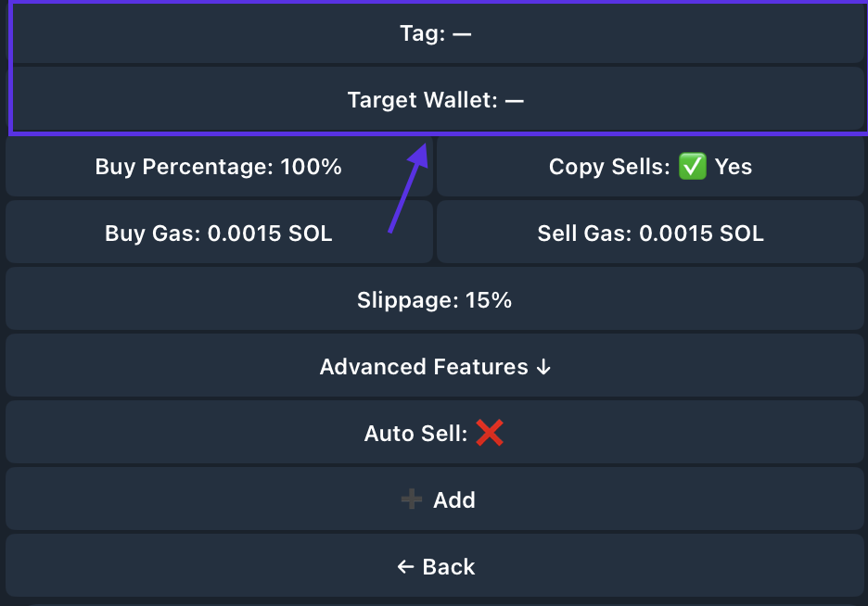Edit the Sell Gas amount
The width and height of the screenshot is (868, 606).
[x=650, y=234]
